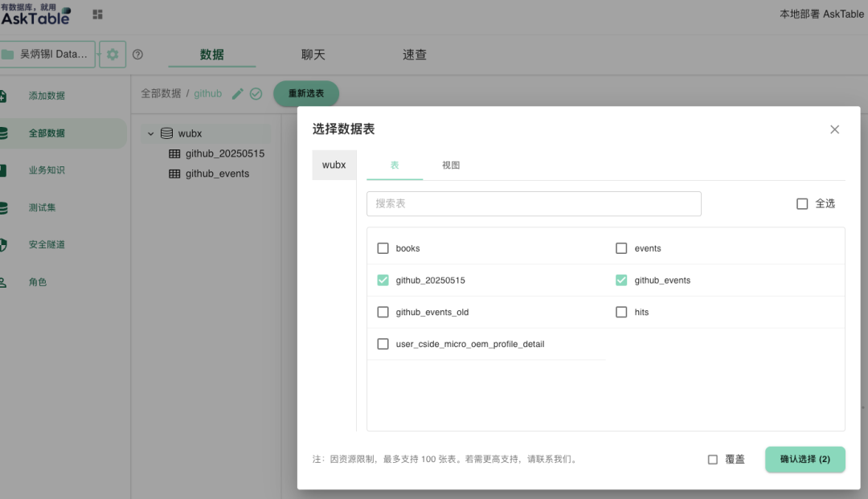This screenshot has width=868, height=499.
Task: Open the apps grid beside the AskTable logo
Action: point(97,14)
